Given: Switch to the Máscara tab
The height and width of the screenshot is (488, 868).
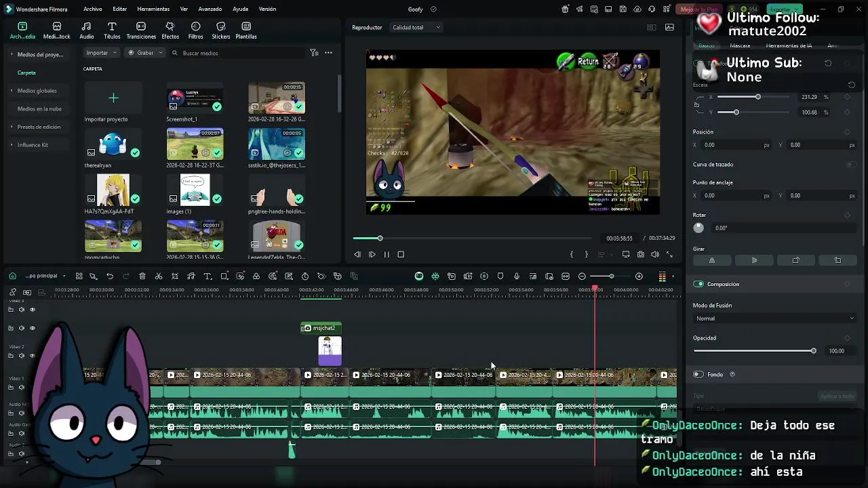Looking at the screenshot, I should click(740, 46).
